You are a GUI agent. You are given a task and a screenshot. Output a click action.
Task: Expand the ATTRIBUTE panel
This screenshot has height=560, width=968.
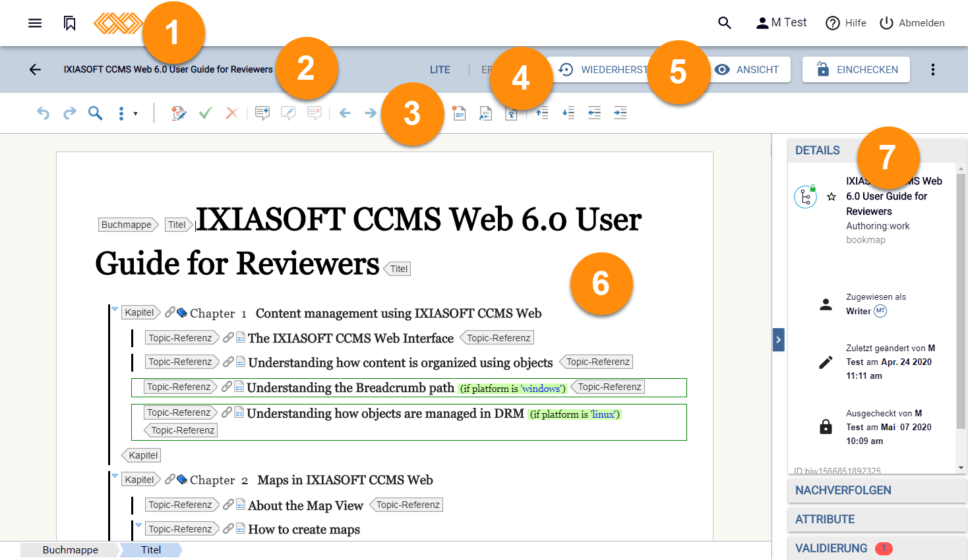[x=877, y=519]
